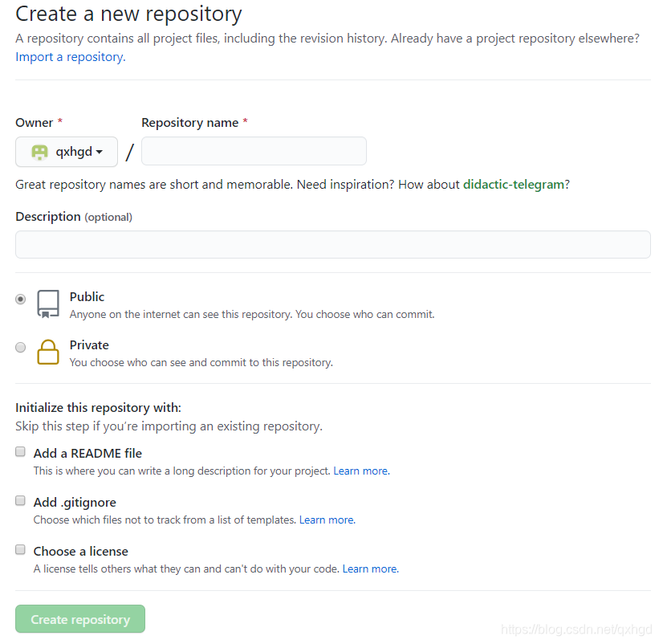Click the Add a README file label
The width and height of the screenshot is (659, 644).
pos(87,454)
